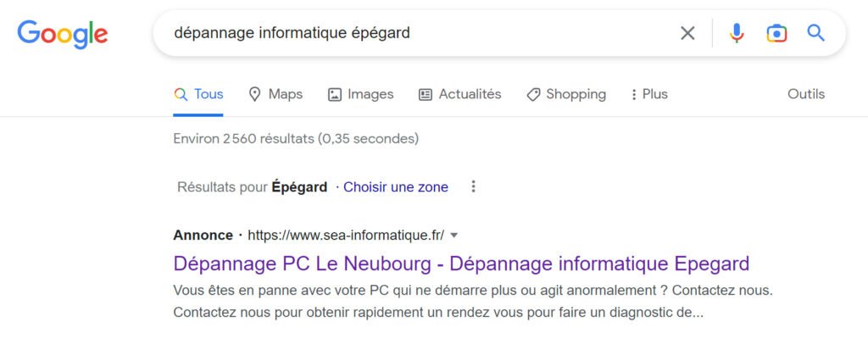Click the price tag icon beside Shopping

[x=533, y=95]
